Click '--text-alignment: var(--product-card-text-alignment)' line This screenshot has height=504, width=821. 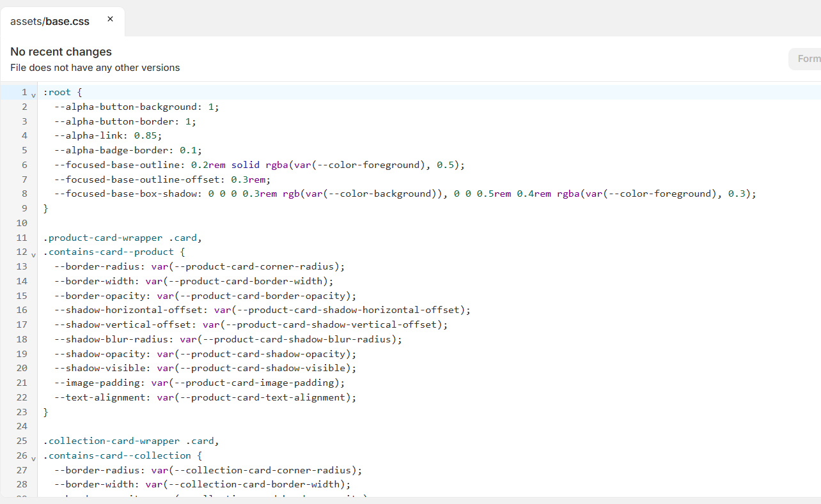[x=205, y=397]
